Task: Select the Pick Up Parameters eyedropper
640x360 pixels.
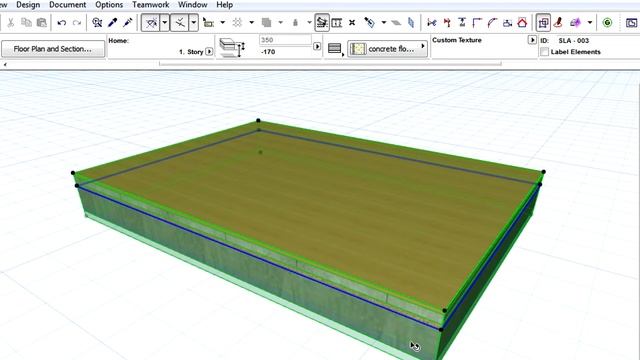Action: [113, 23]
